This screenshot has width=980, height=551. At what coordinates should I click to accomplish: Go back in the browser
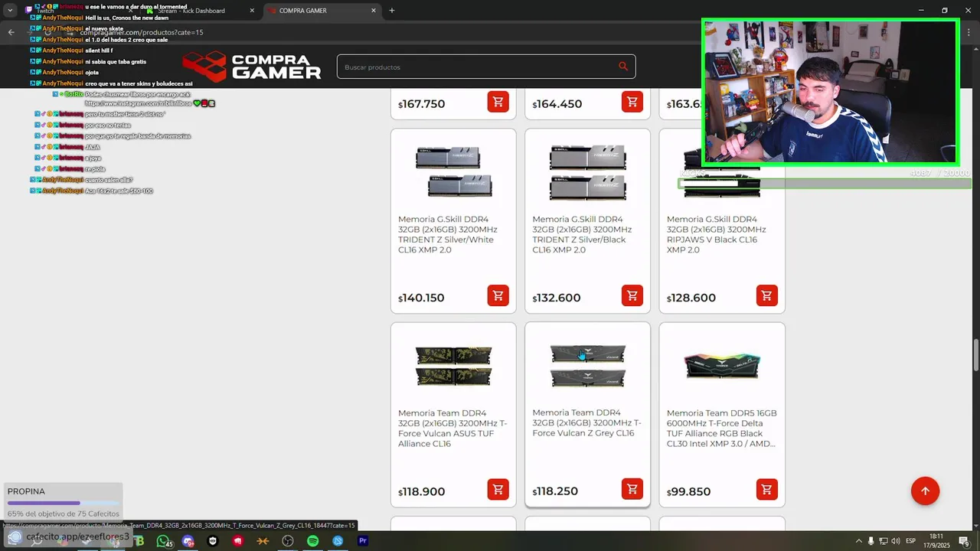click(11, 32)
